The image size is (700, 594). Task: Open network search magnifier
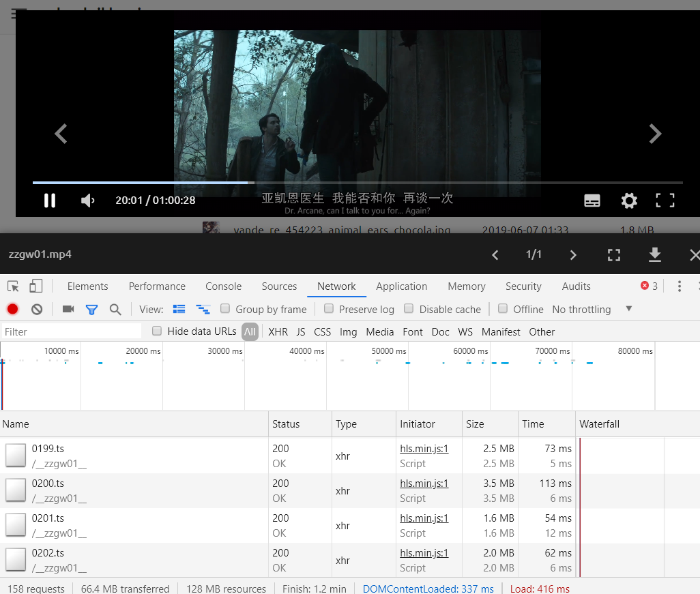pyautogui.click(x=115, y=309)
